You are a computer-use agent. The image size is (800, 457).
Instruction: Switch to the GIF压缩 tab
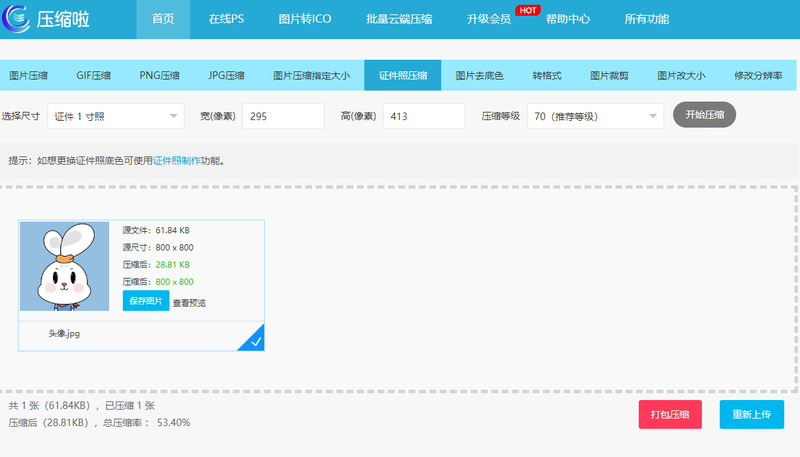click(93, 75)
